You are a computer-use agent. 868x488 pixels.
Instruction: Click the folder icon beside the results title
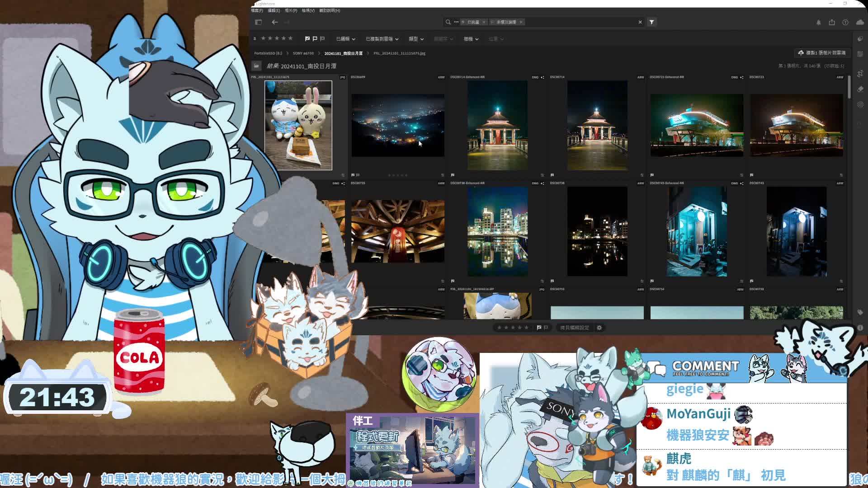256,66
